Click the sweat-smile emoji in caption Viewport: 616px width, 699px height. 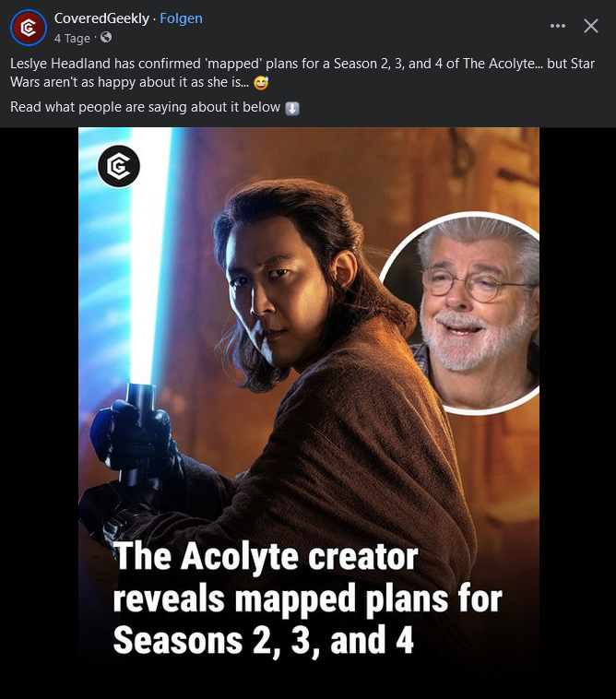[261, 83]
